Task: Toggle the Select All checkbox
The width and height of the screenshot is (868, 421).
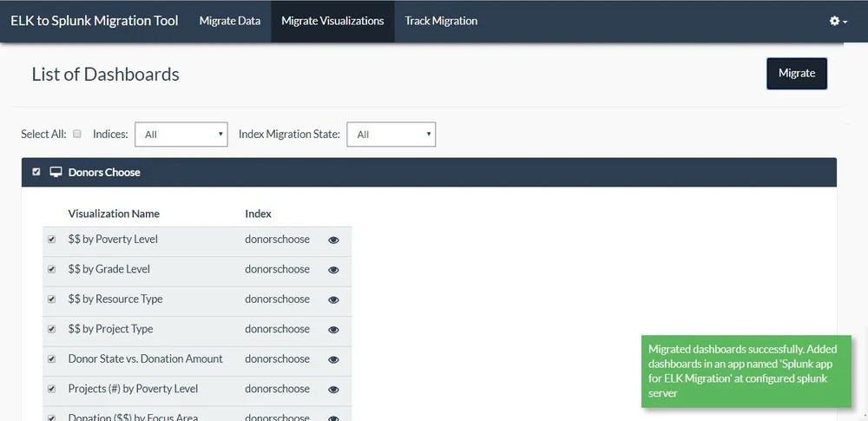Action: (77, 134)
